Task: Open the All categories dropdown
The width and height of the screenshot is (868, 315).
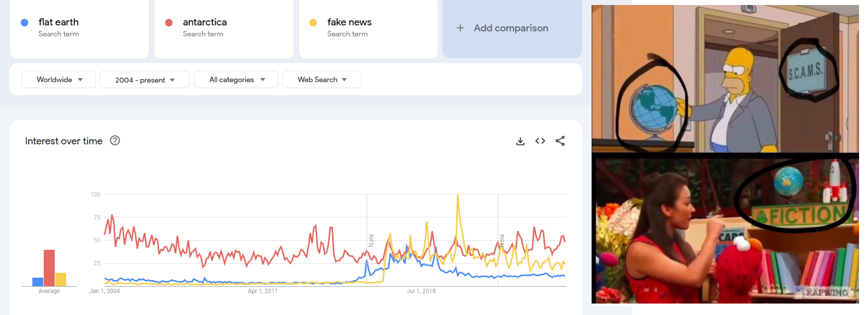Action: 236,80
